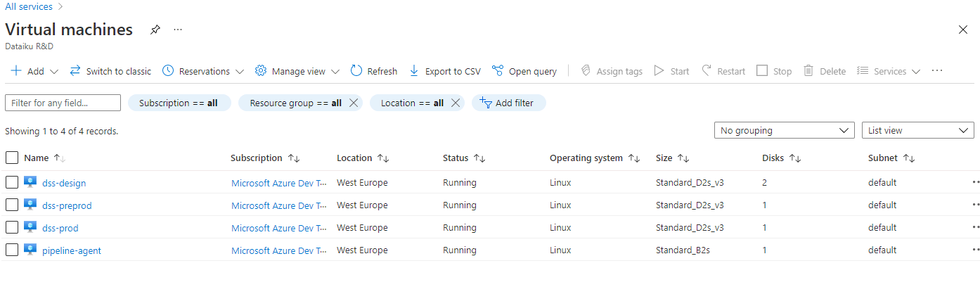Viewport: 980px width, 287px height.
Task: Click the Refresh icon in the toolbar
Action: (x=356, y=71)
